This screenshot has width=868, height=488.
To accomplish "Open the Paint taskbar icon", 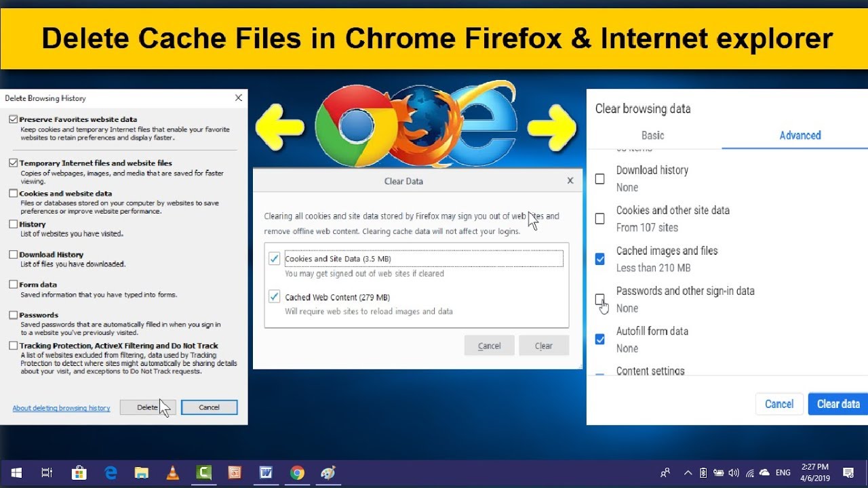I will 328,472.
